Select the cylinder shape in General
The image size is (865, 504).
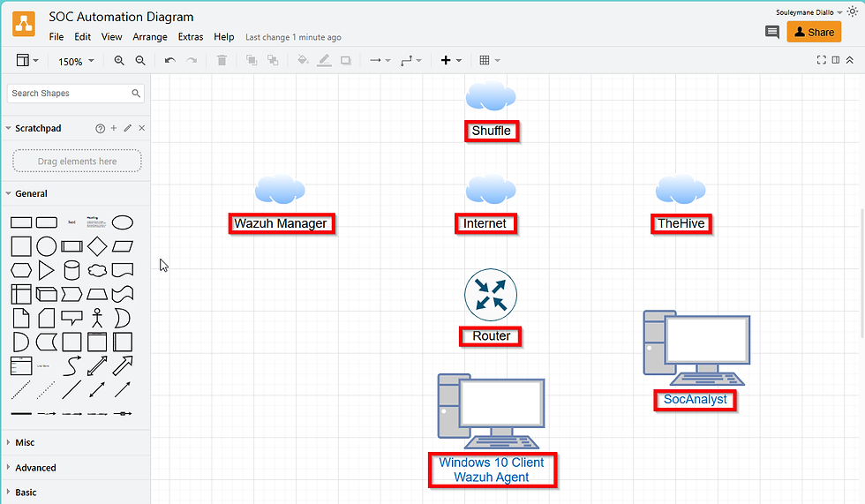click(x=71, y=271)
